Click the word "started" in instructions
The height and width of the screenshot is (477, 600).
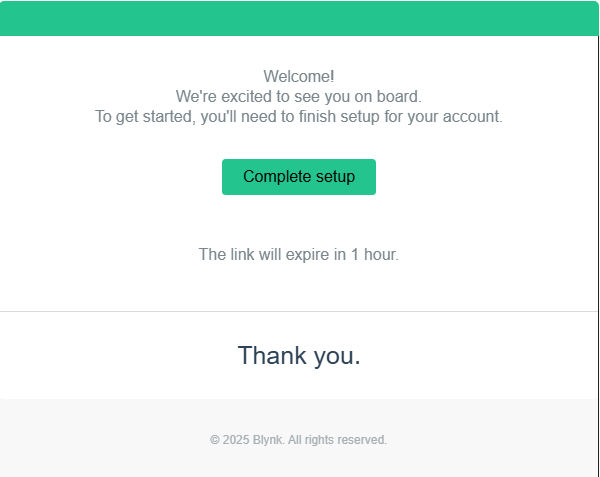click(x=166, y=117)
